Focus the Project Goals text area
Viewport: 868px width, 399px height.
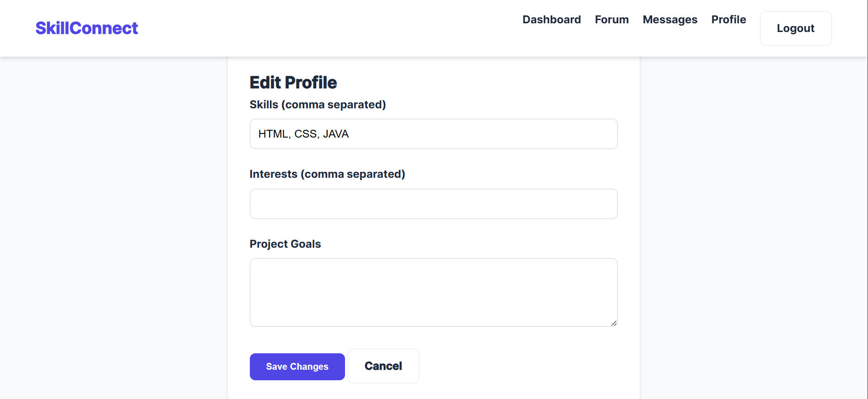point(433,293)
